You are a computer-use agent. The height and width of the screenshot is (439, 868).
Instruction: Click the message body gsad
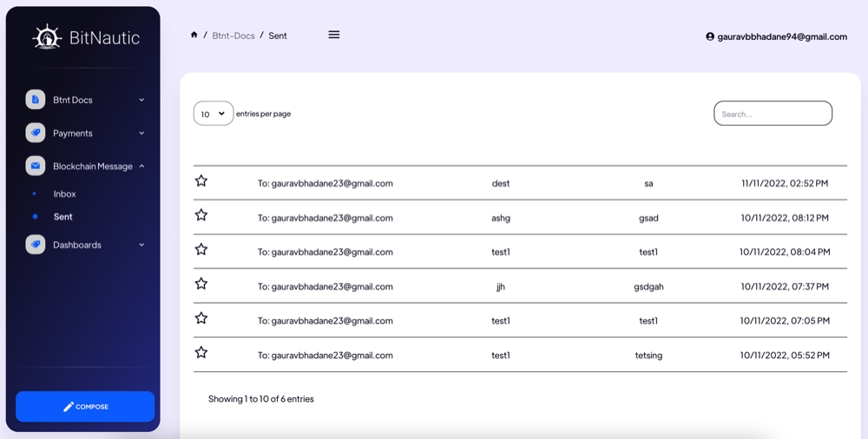point(648,218)
